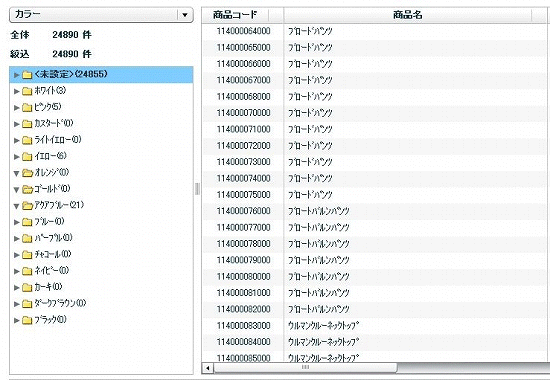Select product code 114000073000
Image resolution: width=550 pixels, height=380 pixels.
(243, 162)
